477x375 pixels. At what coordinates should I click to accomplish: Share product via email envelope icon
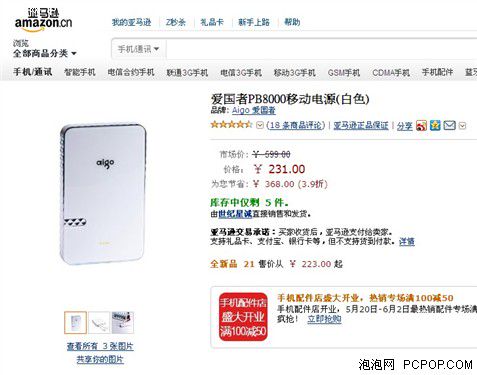click(x=450, y=125)
